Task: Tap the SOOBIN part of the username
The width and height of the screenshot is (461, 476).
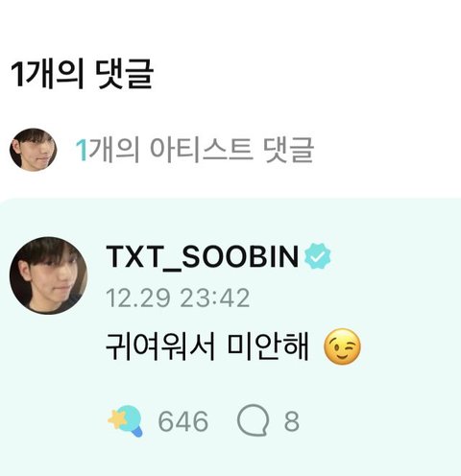Action: pyautogui.click(x=240, y=256)
